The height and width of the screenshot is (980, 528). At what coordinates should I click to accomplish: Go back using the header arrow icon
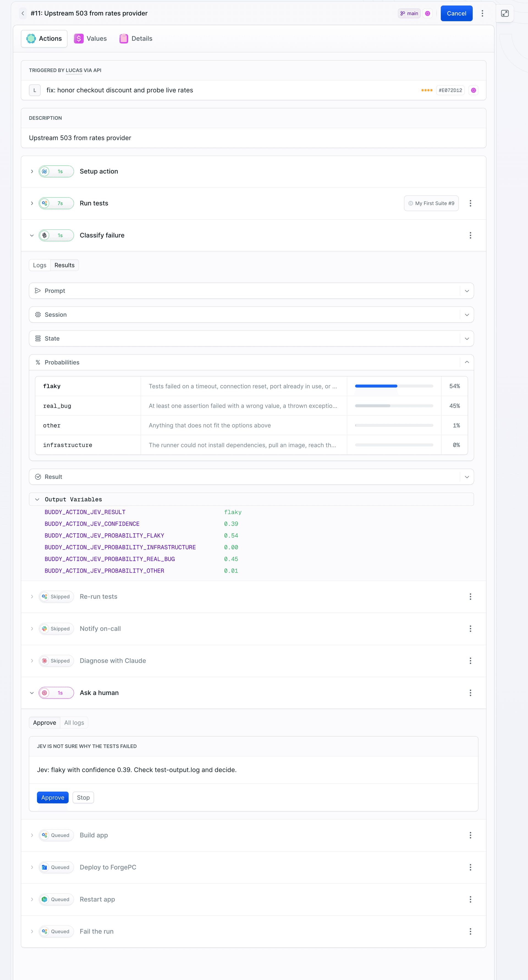click(x=23, y=13)
